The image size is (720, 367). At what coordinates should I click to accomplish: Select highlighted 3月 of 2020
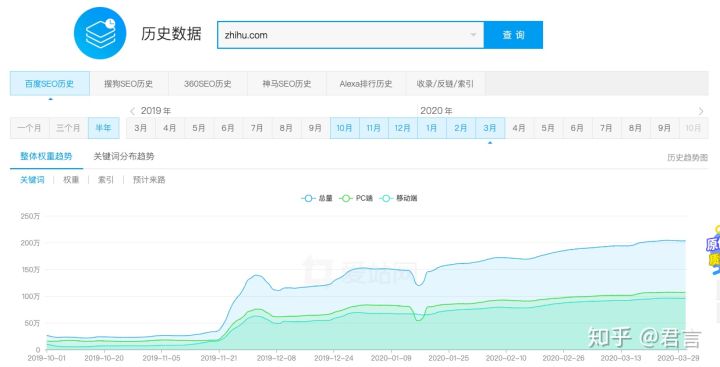tap(490, 128)
